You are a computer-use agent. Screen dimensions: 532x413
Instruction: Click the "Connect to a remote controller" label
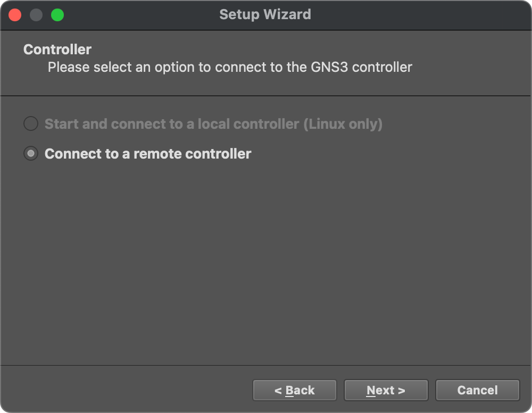coord(148,154)
